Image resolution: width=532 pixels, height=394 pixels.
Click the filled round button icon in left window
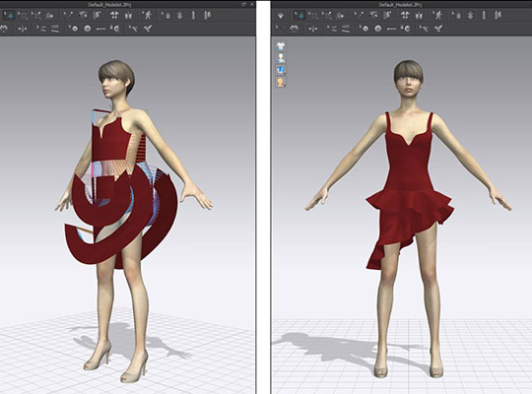tap(88, 29)
